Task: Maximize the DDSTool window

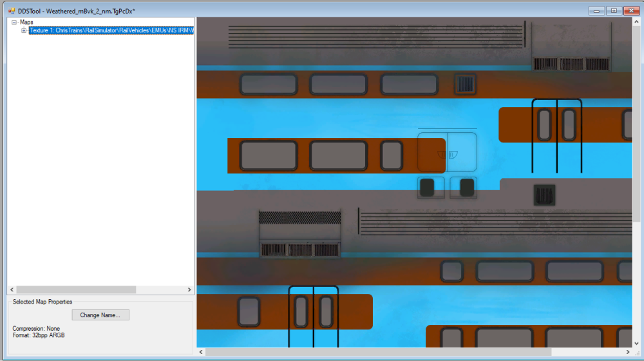Action: [614, 10]
